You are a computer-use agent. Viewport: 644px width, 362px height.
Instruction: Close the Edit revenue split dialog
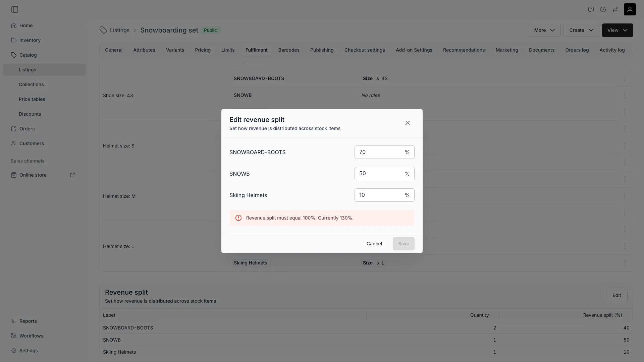(x=408, y=123)
